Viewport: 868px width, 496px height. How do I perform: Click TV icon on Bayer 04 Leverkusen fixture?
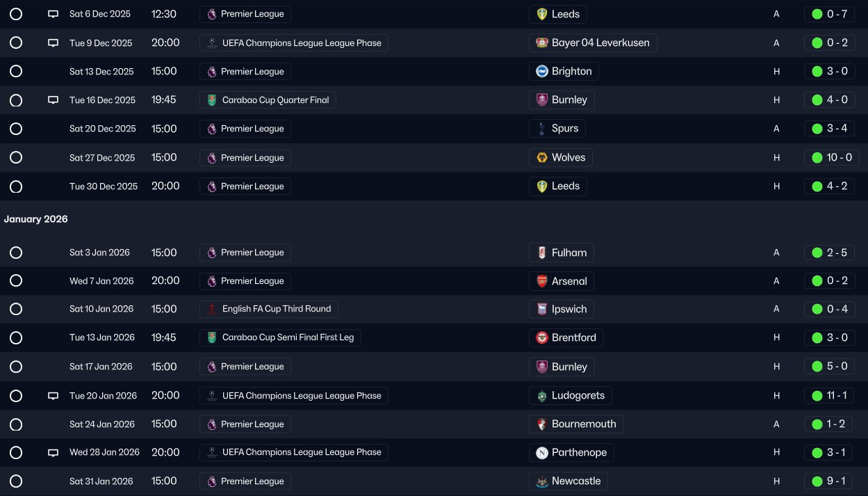[x=53, y=43]
